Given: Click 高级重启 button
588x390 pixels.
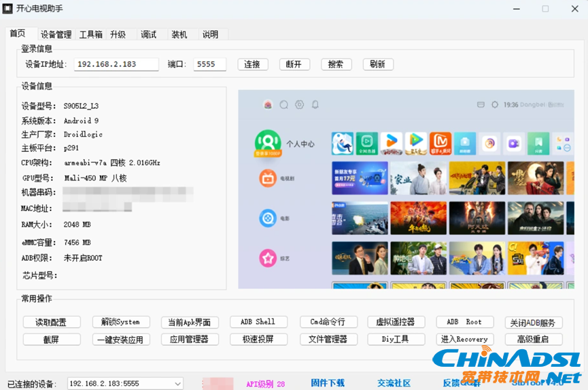Looking at the screenshot, I should pyautogui.click(x=534, y=340).
